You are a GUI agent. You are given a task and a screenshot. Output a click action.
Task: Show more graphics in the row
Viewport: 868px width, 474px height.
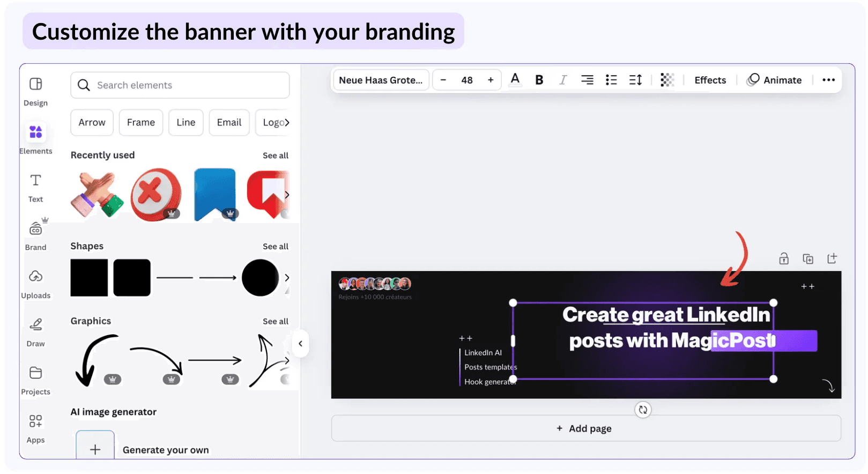(287, 360)
